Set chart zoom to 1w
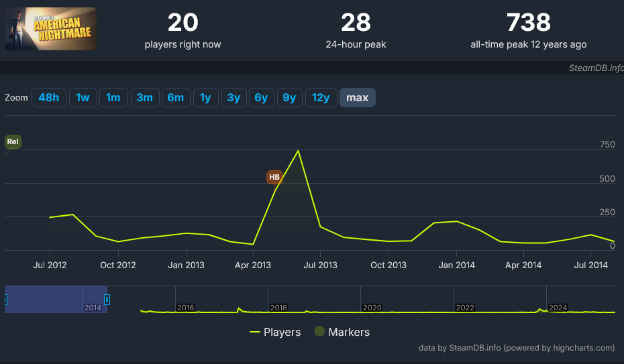624x364 pixels. point(83,97)
